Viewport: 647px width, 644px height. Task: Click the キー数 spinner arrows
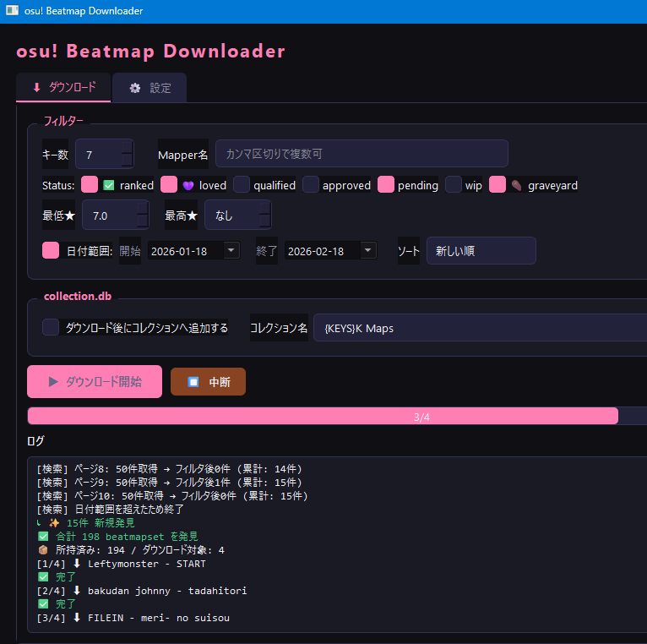pyautogui.click(x=128, y=154)
